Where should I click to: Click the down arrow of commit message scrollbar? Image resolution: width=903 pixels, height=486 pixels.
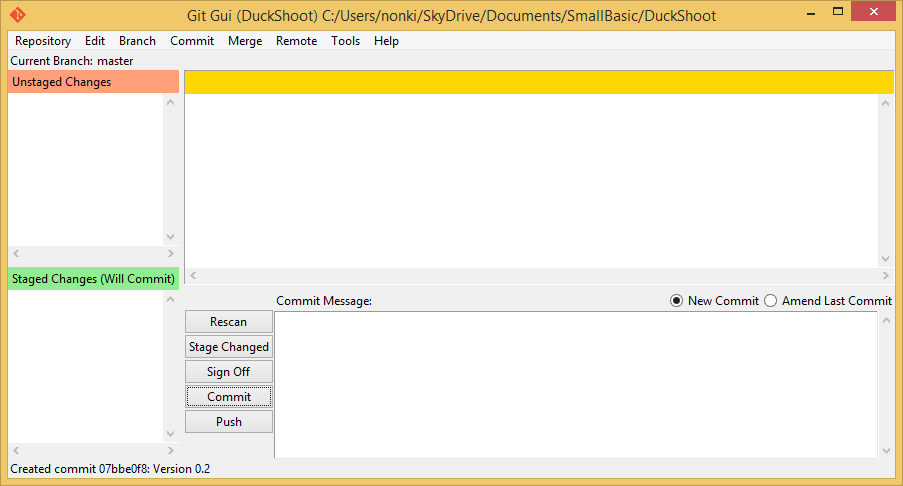click(x=886, y=451)
